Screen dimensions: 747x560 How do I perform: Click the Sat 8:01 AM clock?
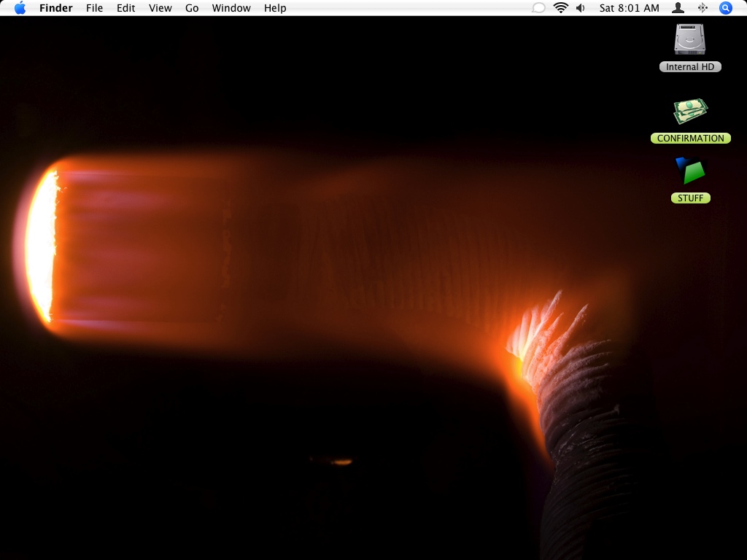[x=630, y=8]
